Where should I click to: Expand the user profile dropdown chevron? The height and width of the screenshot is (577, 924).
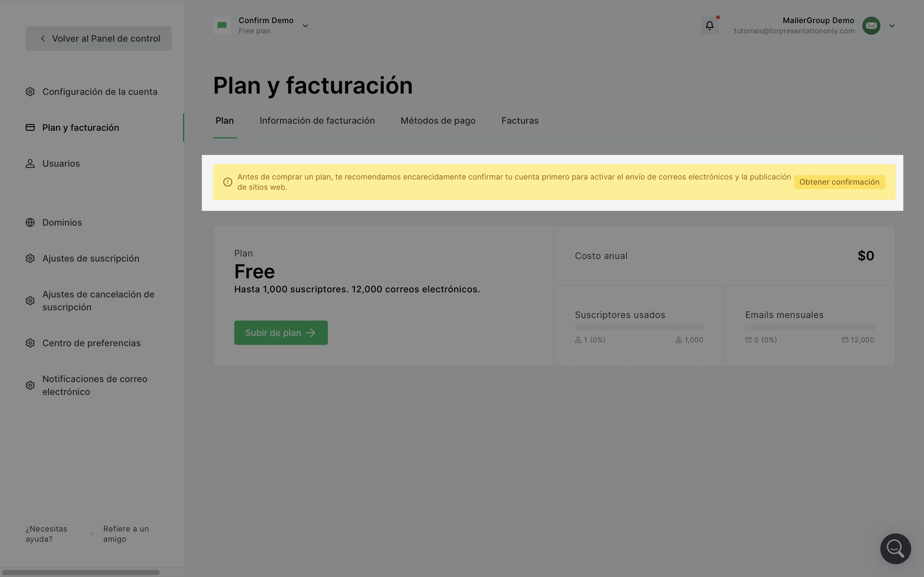point(892,26)
